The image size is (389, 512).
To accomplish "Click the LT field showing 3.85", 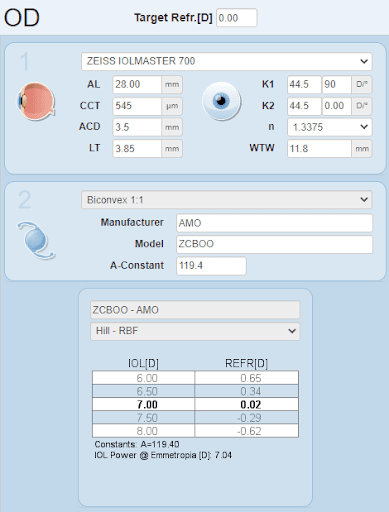I will coord(137,148).
